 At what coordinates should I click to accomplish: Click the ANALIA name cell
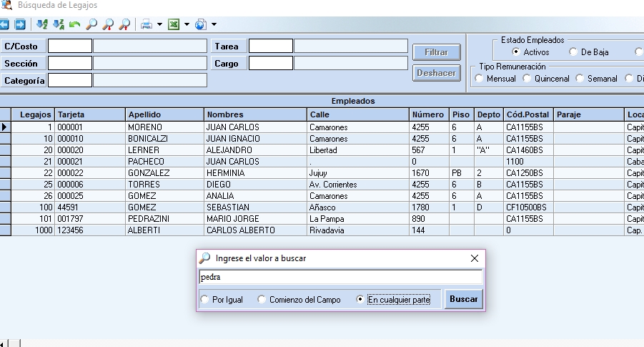pos(255,196)
